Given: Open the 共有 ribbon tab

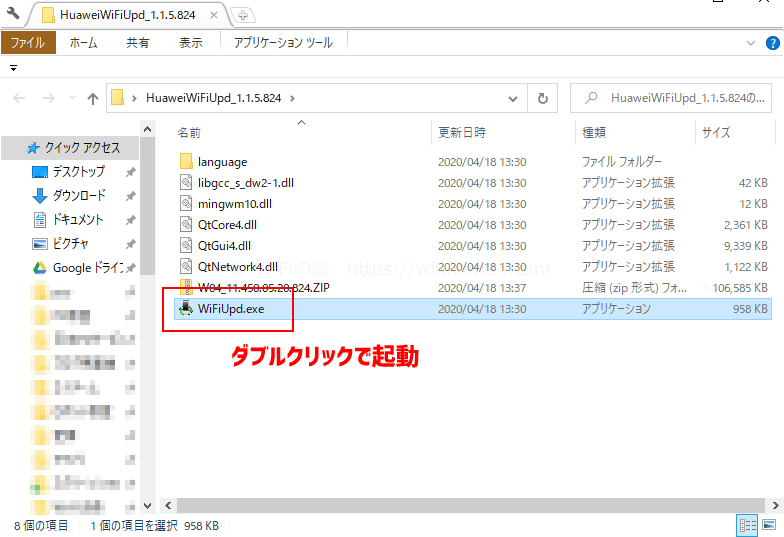Looking at the screenshot, I should [138, 43].
